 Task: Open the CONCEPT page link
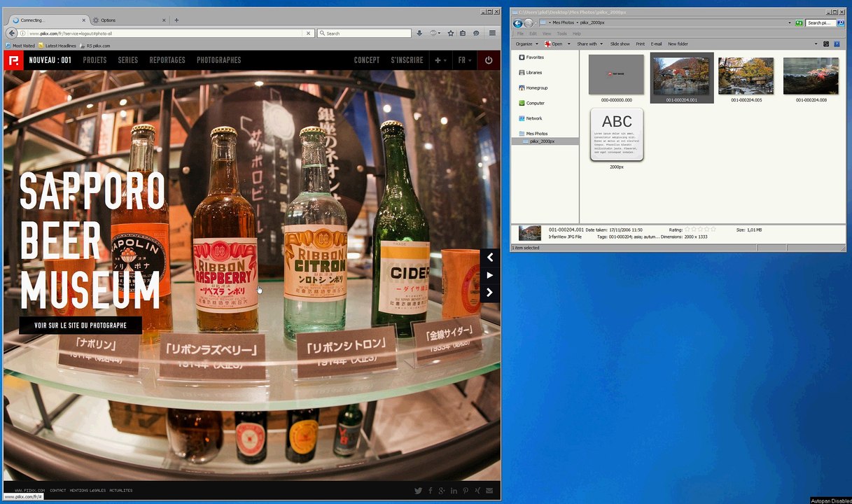pos(367,60)
